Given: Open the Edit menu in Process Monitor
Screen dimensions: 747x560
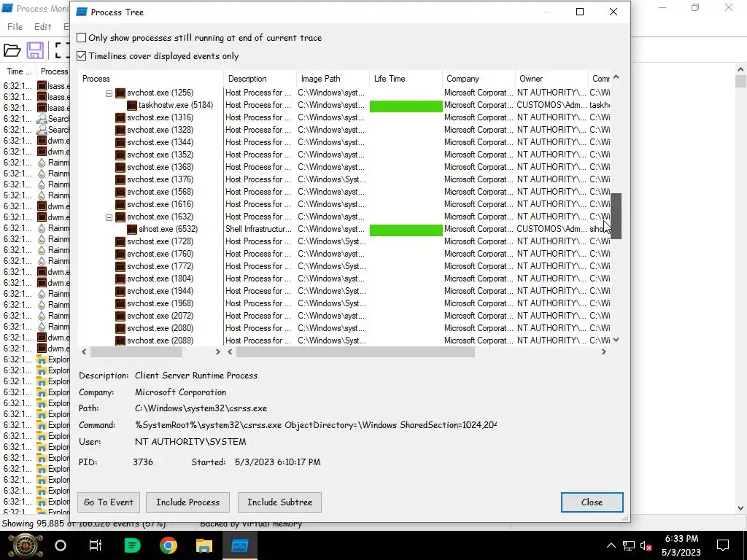Looking at the screenshot, I should click(43, 27).
